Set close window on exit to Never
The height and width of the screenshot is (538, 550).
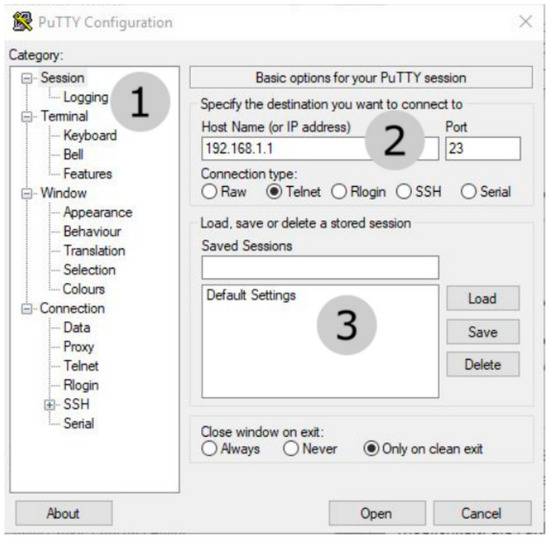tap(310, 449)
